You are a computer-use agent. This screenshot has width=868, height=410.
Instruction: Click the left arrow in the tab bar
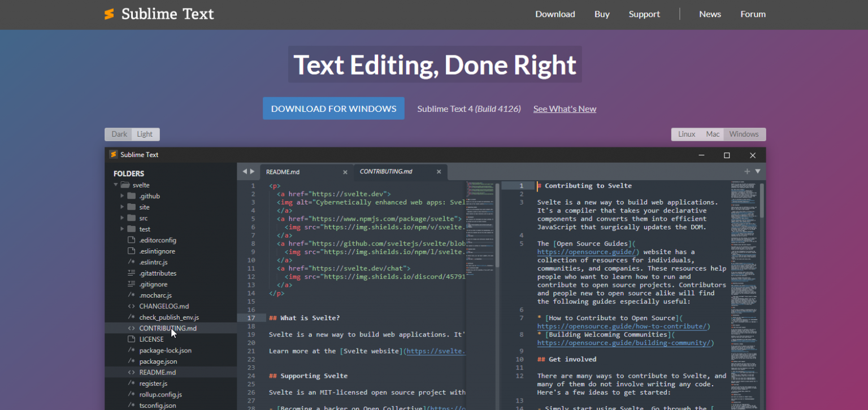[244, 171]
